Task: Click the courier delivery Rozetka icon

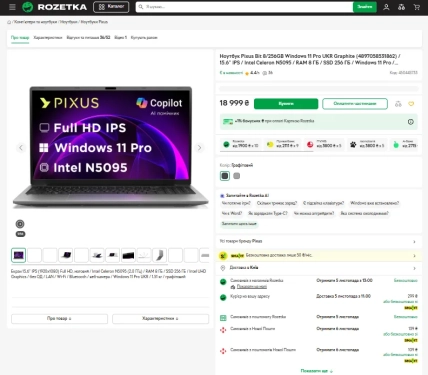Action: point(223,297)
